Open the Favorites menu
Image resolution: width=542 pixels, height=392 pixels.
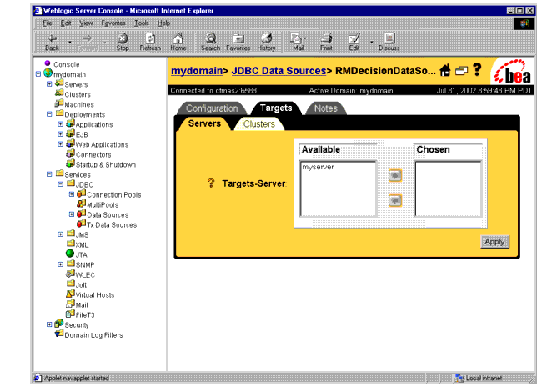point(113,23)
